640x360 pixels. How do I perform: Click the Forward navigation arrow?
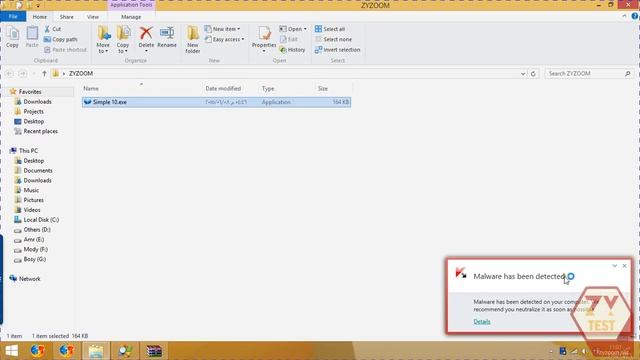(x=23, y=73)
